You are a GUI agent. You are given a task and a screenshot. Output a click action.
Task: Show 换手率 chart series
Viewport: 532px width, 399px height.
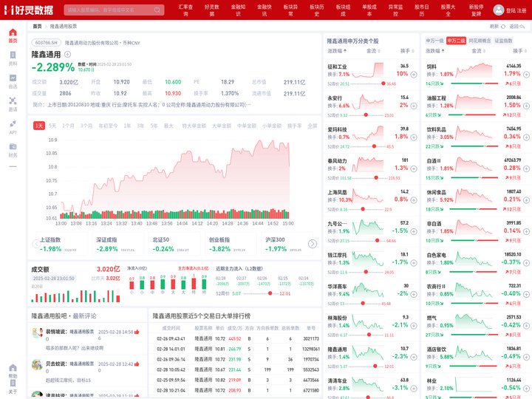pyautogui.click(x=294, y=126)
